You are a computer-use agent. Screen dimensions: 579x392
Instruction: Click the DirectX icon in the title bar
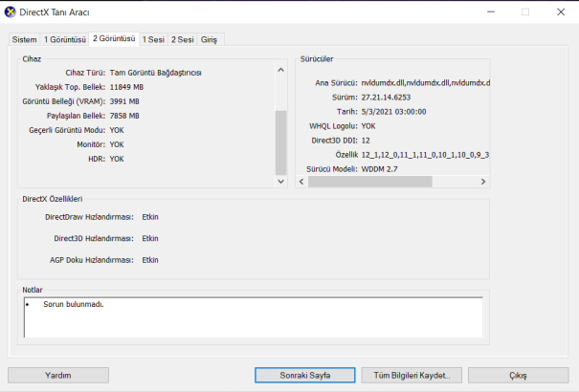[10, 12]
